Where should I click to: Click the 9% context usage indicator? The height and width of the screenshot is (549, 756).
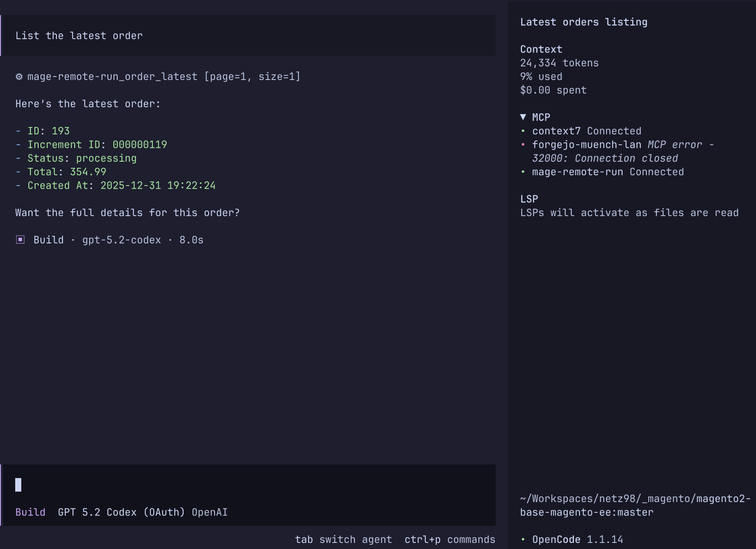(x=541, y=77)
